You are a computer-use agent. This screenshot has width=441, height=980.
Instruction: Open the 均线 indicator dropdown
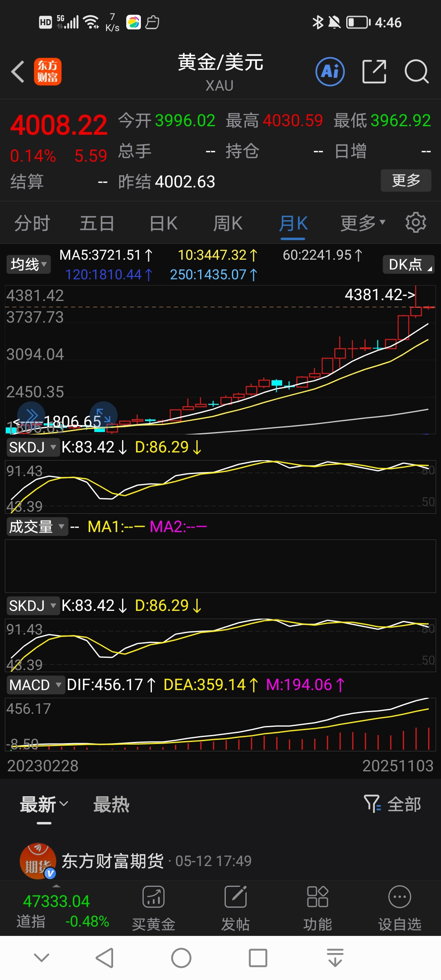pyautogui.click(x=28, y=264)
